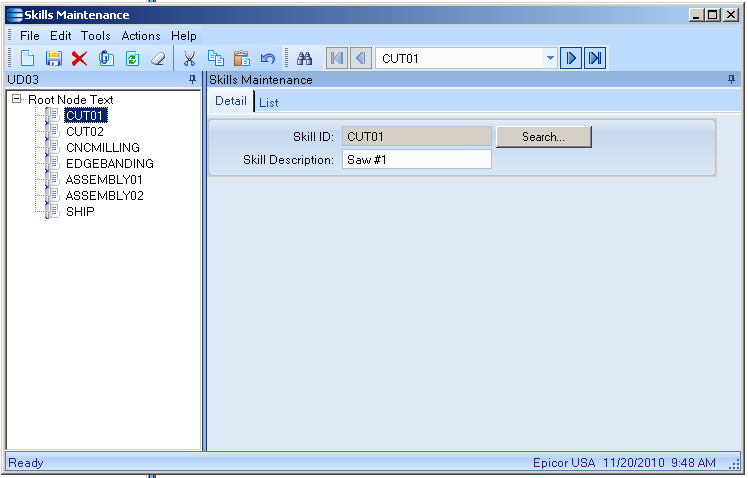Click the Undo arrow icon
The image size is (748, 478).
click(x=268, y=59)
